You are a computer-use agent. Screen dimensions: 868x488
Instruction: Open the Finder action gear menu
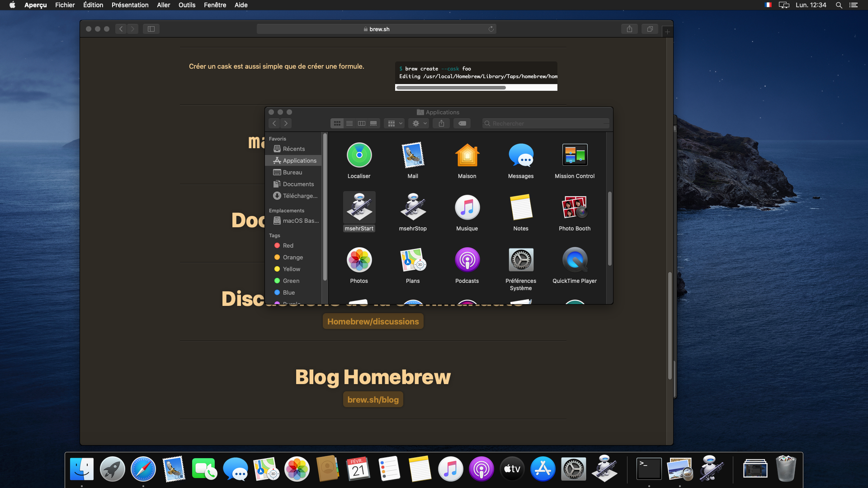pos(419,123)
